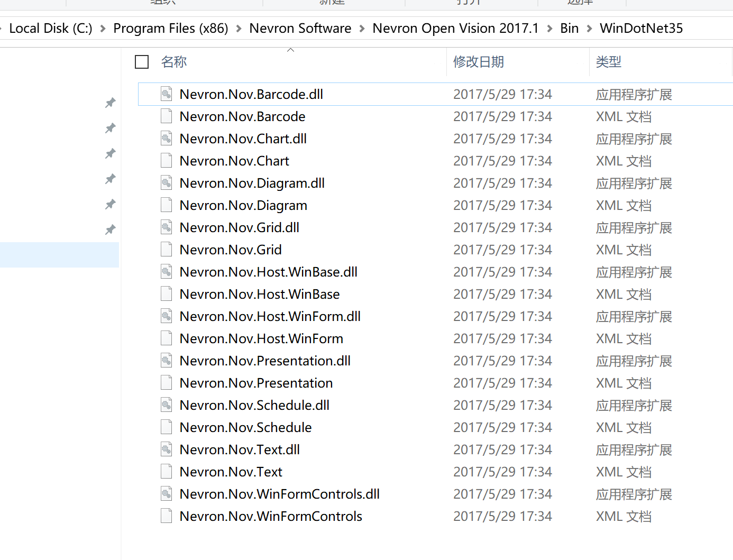
Task: Navigate to Program Files (x86) breadcrumb
Action: tap(171, 29)
